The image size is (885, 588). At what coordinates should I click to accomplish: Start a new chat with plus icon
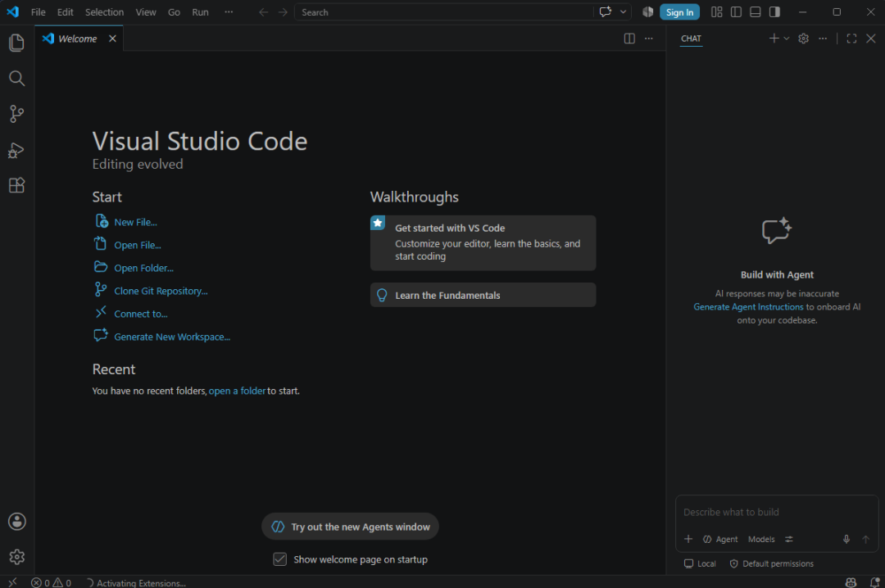point(774,38)
